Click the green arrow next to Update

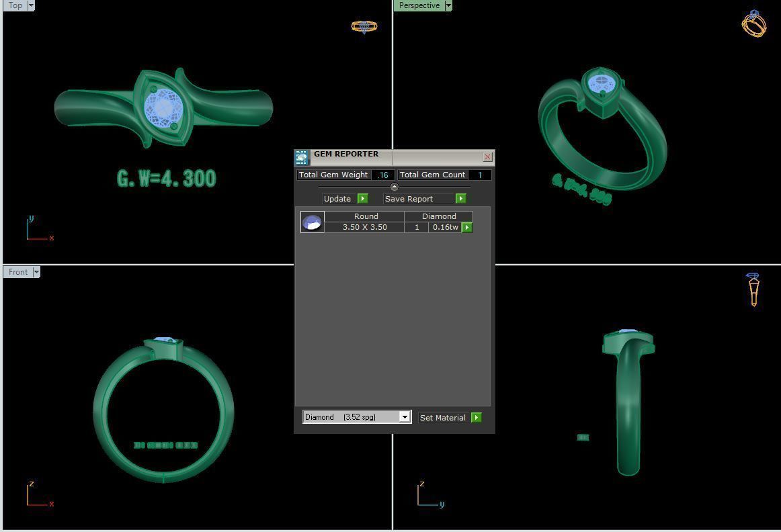pos(363,199)
